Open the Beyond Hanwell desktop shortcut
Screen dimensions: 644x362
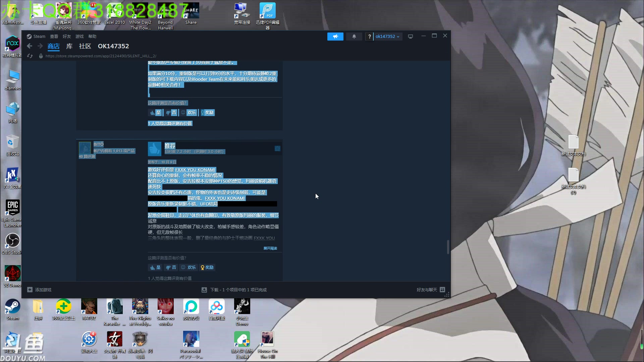coord(165,16)
